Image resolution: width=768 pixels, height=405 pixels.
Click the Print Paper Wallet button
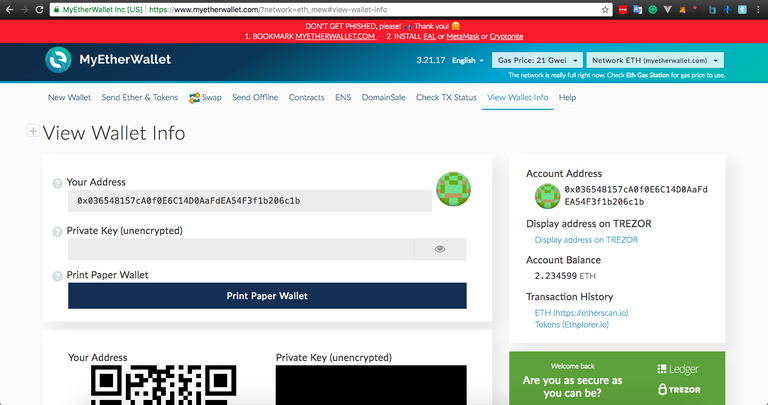(x=267, y=296)
